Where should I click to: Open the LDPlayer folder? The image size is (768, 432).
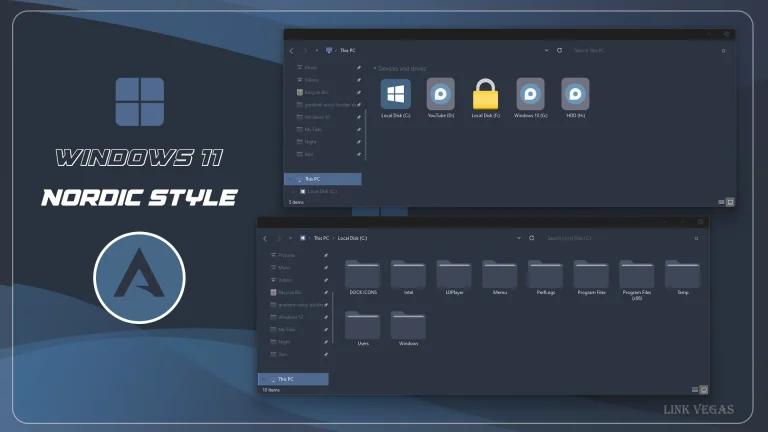[454, 277]
